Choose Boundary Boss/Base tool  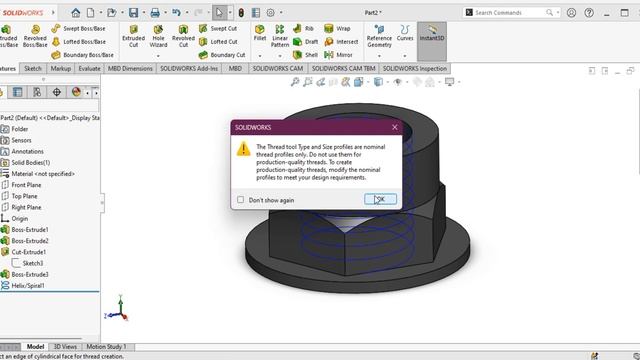82,55
